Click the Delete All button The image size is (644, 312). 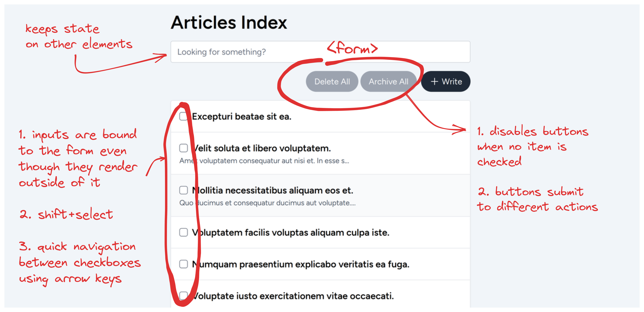tap(332, 82)
